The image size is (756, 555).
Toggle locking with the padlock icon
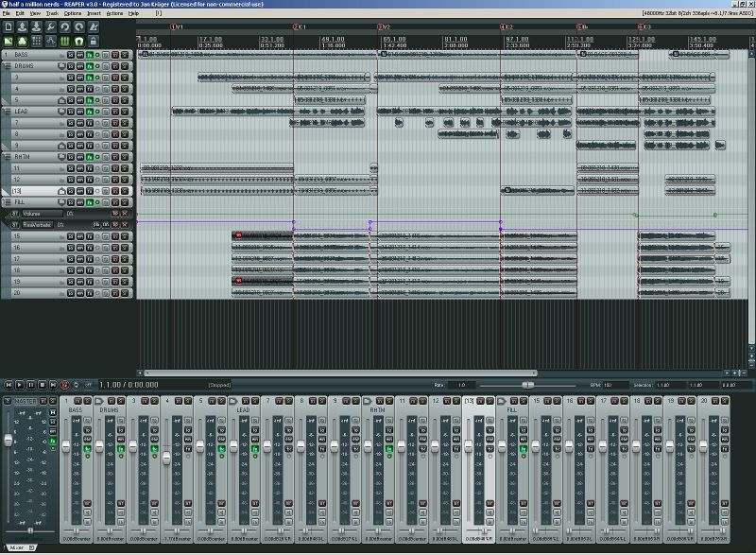pos(93,42)
